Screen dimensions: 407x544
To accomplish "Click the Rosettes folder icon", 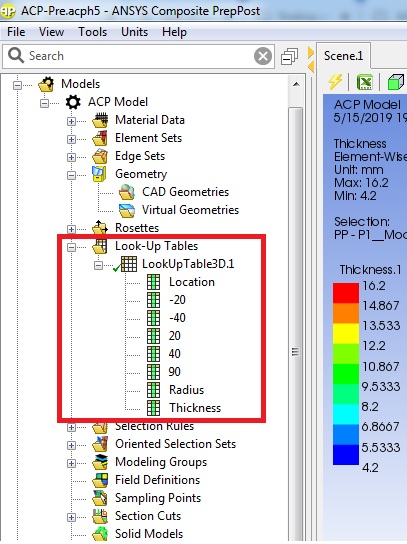I will click(x=100, y=228).
